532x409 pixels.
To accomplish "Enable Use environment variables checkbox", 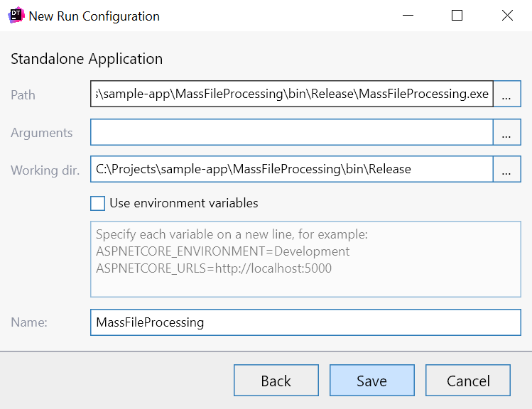I will click(98, 203).
